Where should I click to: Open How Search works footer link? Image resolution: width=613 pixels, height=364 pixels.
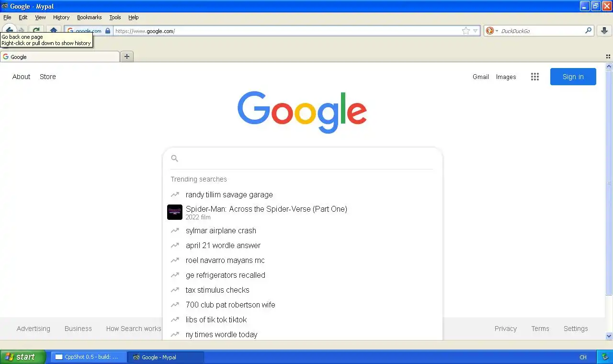point(134,329)
